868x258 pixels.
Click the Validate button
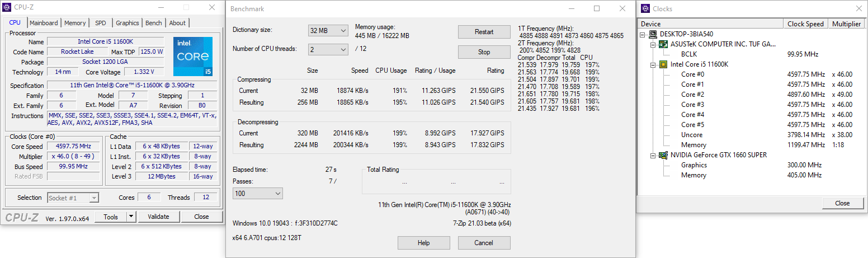158,217
